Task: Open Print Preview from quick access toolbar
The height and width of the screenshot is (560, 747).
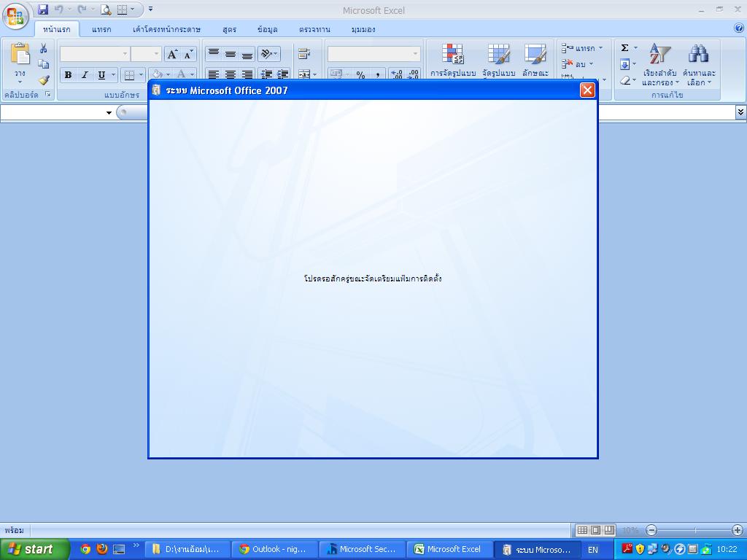Action: pos(105,9)
